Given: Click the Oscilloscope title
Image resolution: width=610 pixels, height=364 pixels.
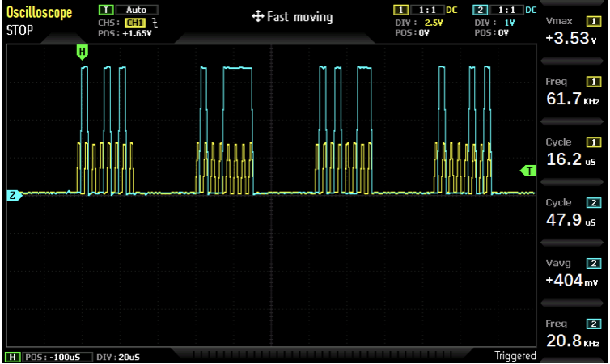Looking at the screenshot, I should 40,12.
